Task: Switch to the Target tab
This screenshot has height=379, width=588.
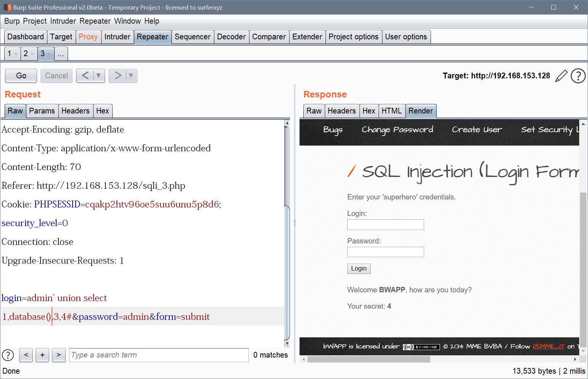Action: click(61, 37)
